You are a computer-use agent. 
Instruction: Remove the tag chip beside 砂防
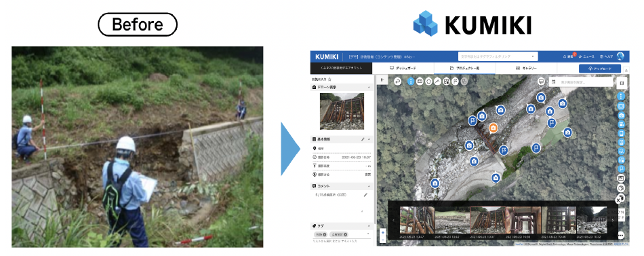[346, 234]
